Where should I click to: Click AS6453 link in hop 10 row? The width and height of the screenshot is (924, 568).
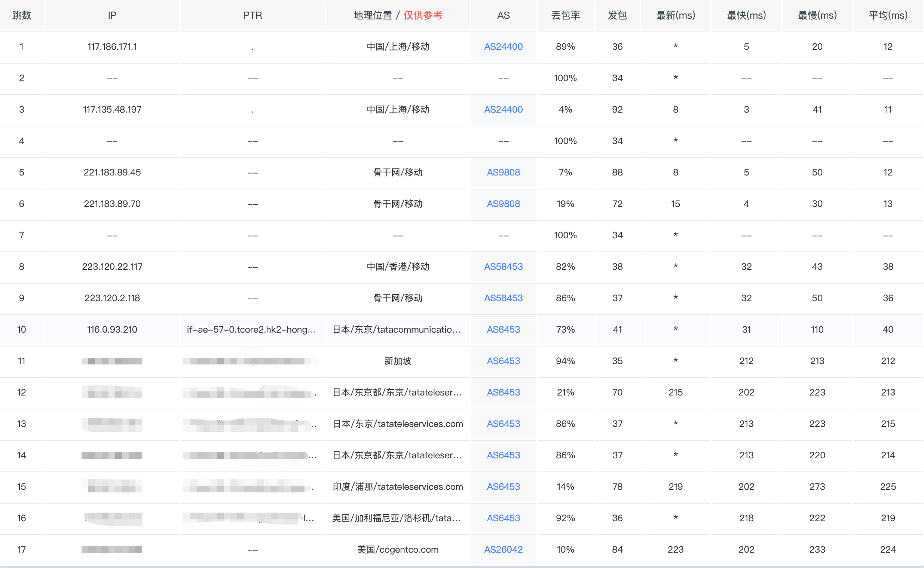[x=503, y=329]
